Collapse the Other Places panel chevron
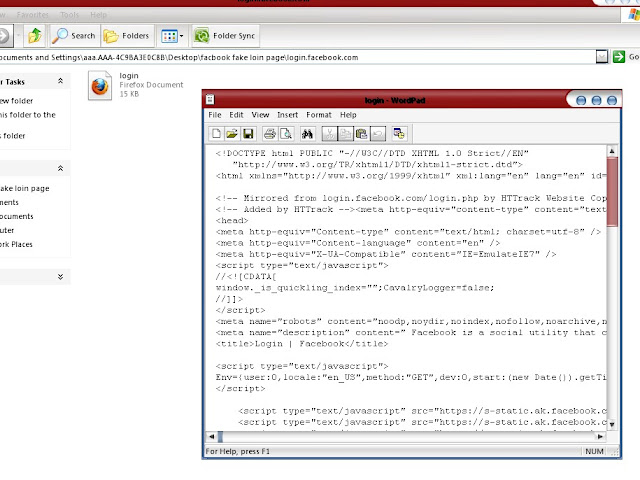The width and height of the screenshot is (640, 480). coord(60,168)
